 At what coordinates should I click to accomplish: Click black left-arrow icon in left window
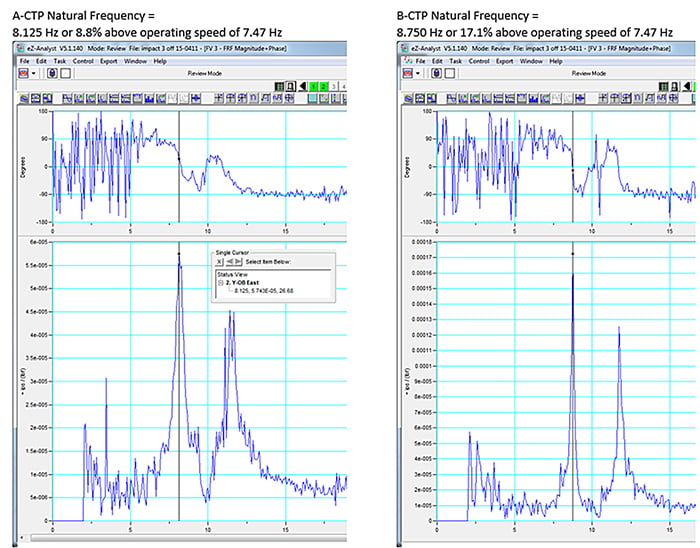point(303,87)
